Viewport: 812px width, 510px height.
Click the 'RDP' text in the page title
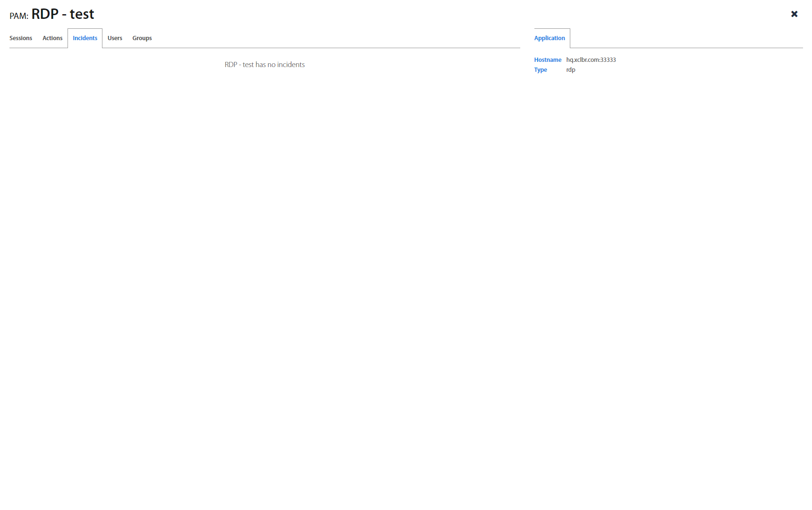[45, 14]
